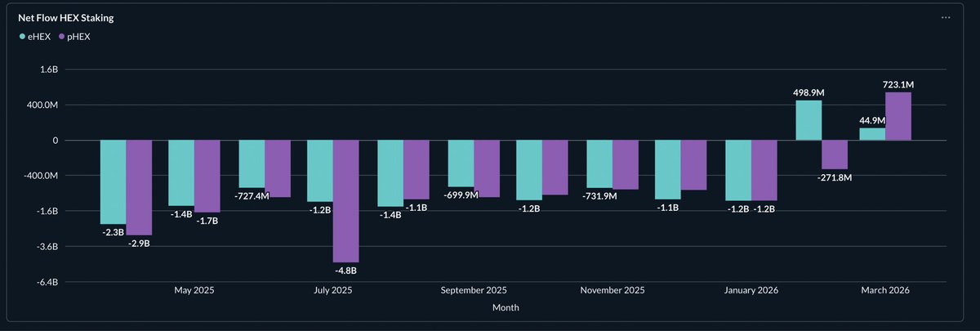Viewport: 980px width, 331px height.
Task: Click the eHEX bar labeled -731.9M
Action: pyautogui.click(x=599, y=164)
